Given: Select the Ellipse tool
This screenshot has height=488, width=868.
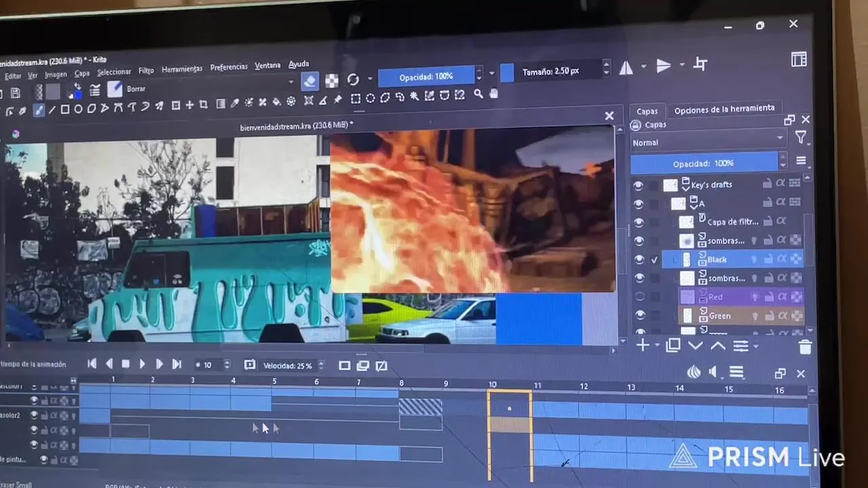Looking at the screenshot, I should point(78,108).
